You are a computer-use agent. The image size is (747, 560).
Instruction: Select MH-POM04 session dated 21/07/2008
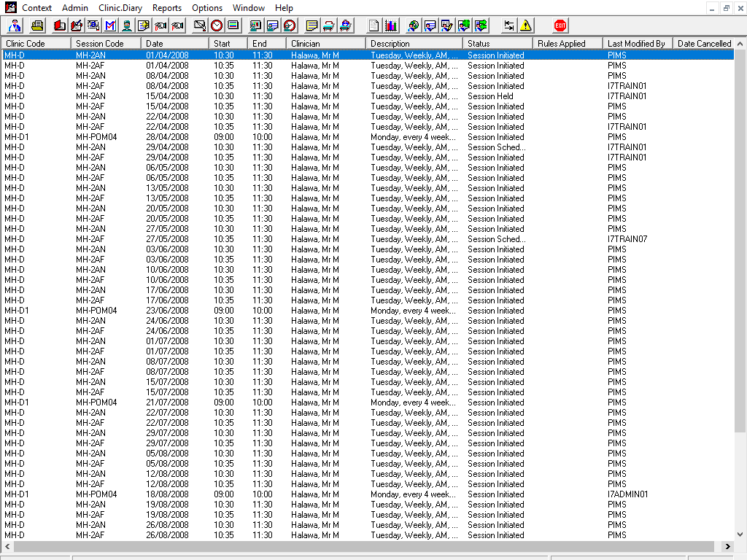click(x=368, y=402)
